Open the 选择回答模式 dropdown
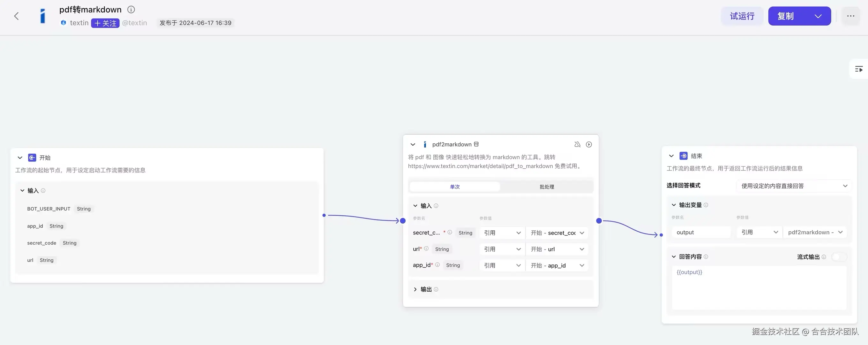 [x=794, y=186]
